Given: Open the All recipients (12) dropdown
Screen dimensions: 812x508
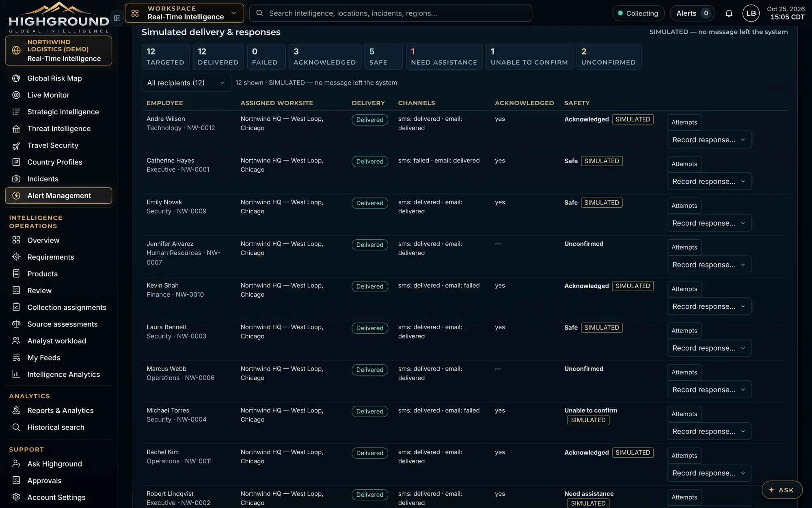Looking at the screenshot, I should (x=186, y=82).
